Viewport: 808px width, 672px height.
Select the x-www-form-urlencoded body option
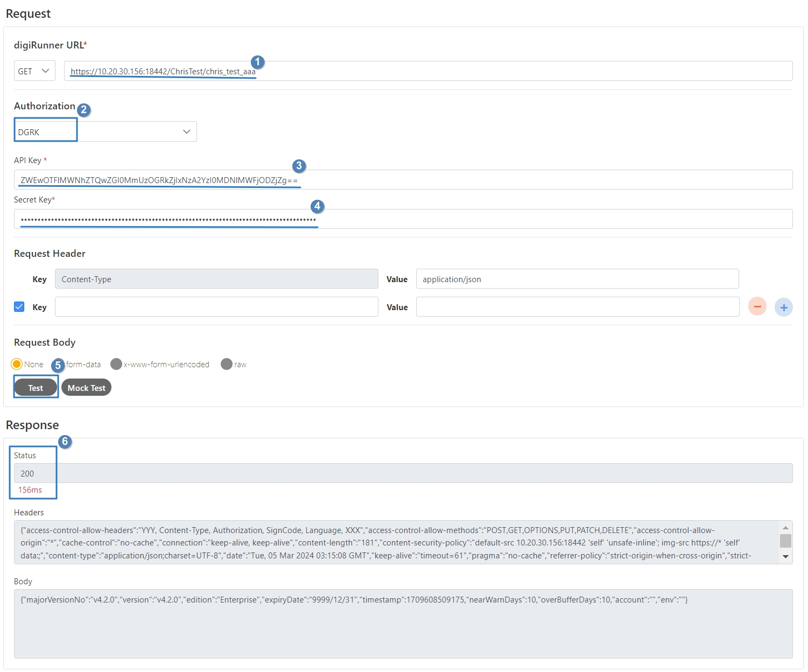(x=116, y=364)
